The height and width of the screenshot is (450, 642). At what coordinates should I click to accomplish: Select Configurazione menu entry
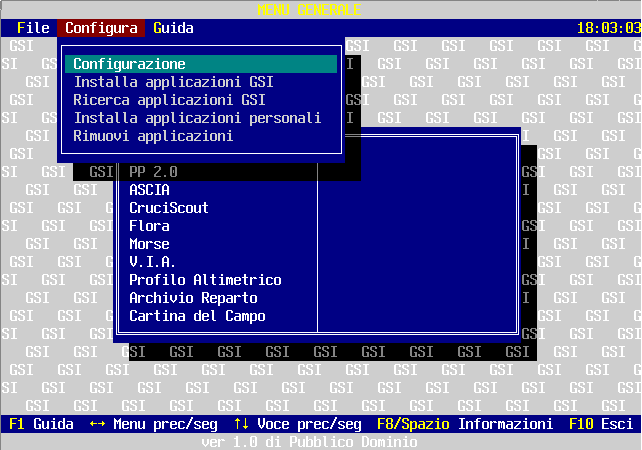pyautogui.click(x=201, y=64)
